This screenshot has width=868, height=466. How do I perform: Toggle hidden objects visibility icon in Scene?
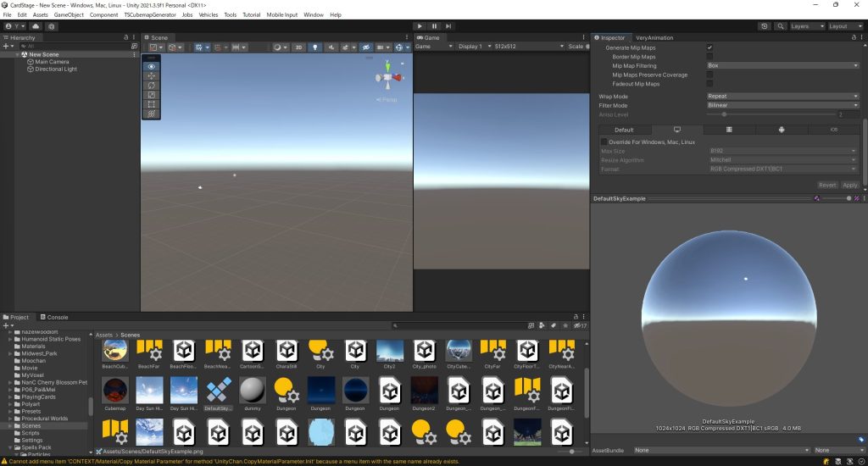[366, 47]
